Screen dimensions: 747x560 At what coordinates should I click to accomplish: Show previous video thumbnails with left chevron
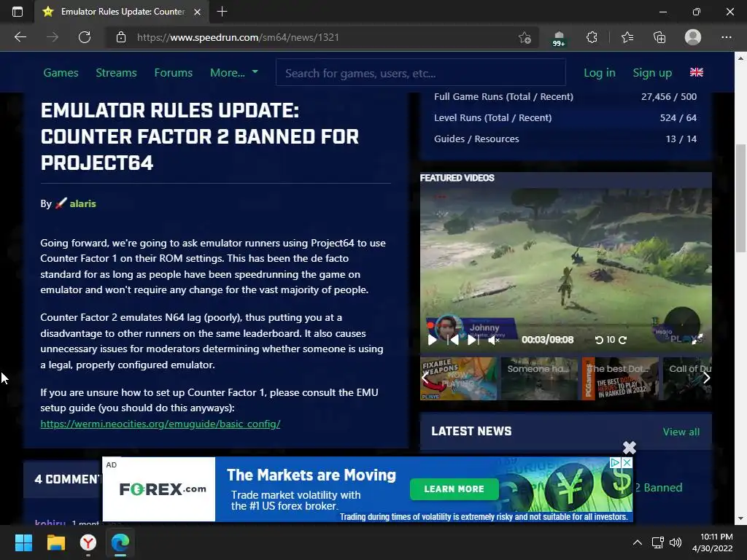[425, 378]
